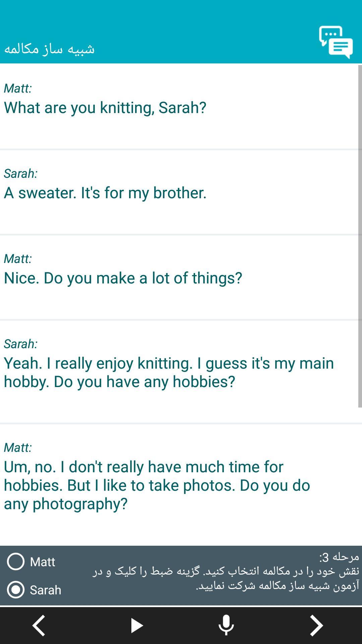The image size is (362, 644).
Task: Tap Matt's line about taking photos
Action: pos(157,485)
